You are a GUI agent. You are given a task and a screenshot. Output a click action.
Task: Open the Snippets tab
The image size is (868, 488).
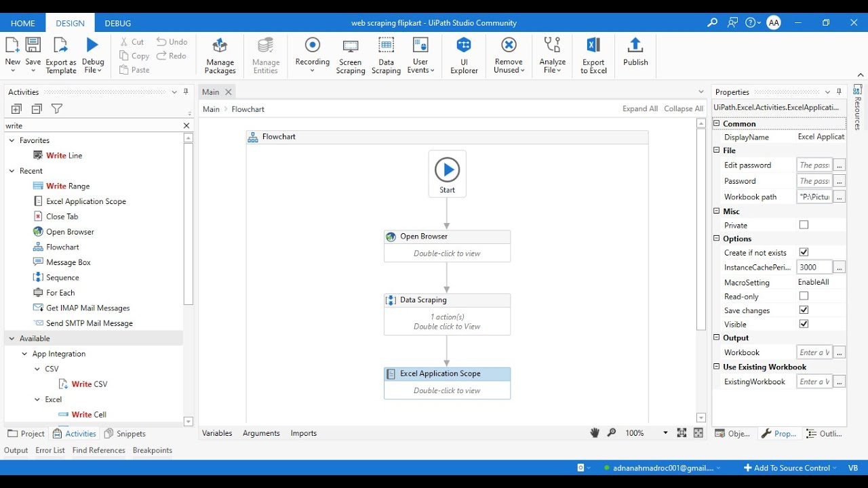[125, 434]
